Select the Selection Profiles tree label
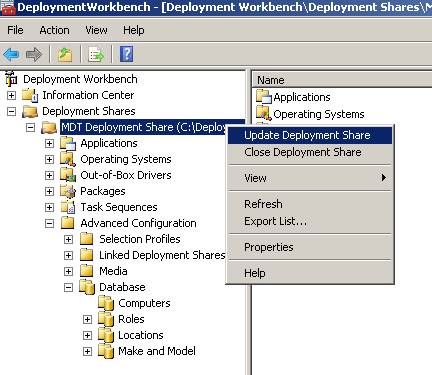 click(140, 239)
